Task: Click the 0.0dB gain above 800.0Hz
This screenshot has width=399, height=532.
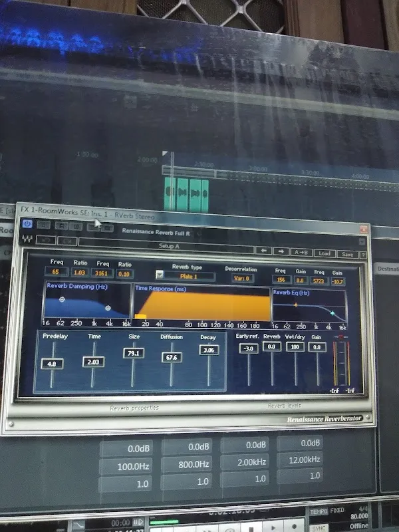Action: [187, 447]
